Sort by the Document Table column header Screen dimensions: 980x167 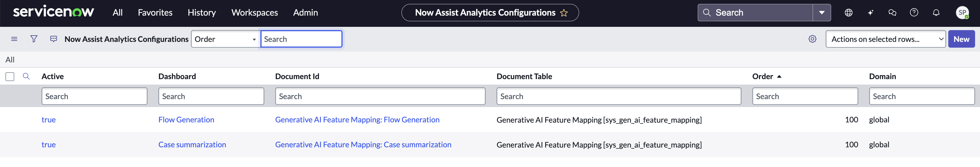click(524, 76)
